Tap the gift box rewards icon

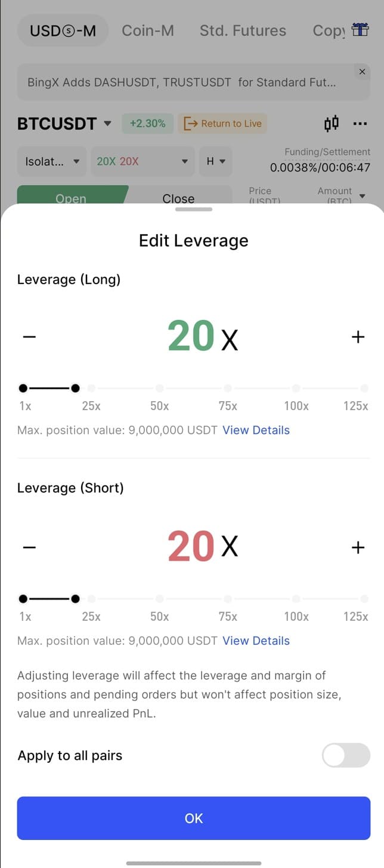360,30
